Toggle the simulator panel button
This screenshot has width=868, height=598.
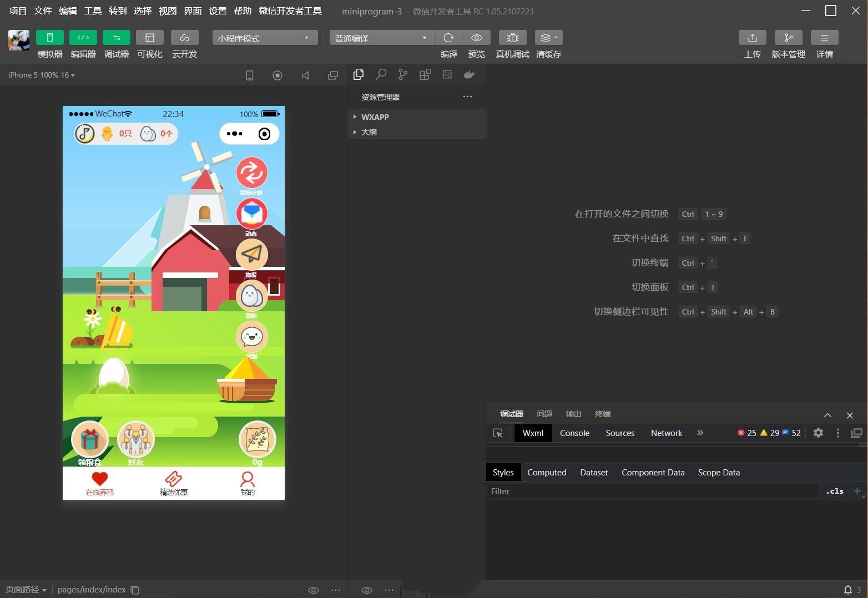click(50, 38)
